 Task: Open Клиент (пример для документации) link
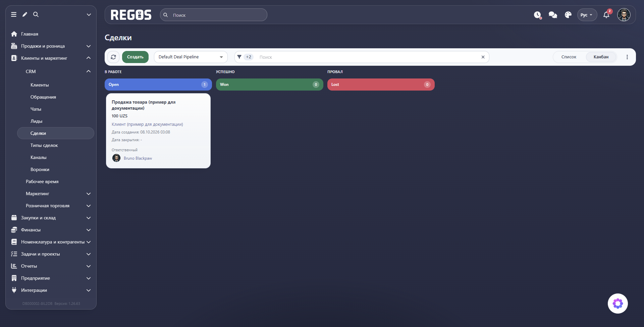pyautogui.click(x=147, y=124)
